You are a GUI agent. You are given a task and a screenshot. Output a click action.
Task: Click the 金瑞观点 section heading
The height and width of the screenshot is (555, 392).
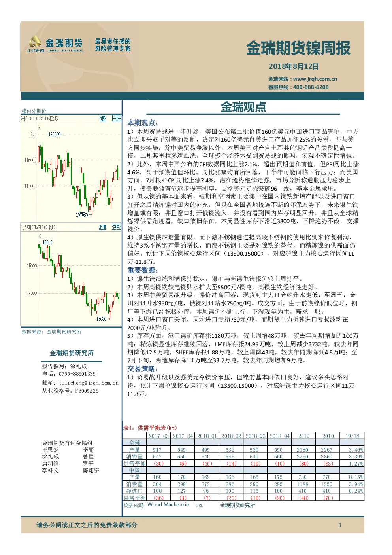click(243, 107)
